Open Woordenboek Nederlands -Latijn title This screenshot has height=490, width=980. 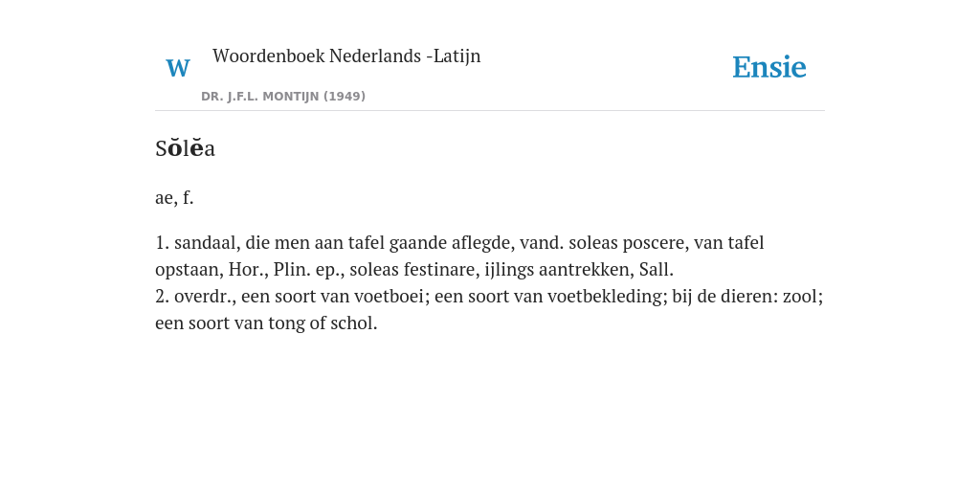coord(346,56)
